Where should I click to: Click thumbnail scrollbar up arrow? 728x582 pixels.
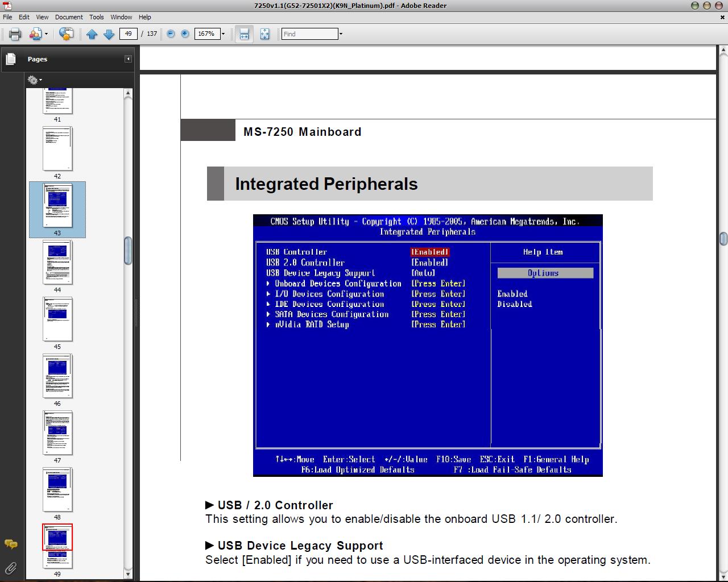click(128, 93)
